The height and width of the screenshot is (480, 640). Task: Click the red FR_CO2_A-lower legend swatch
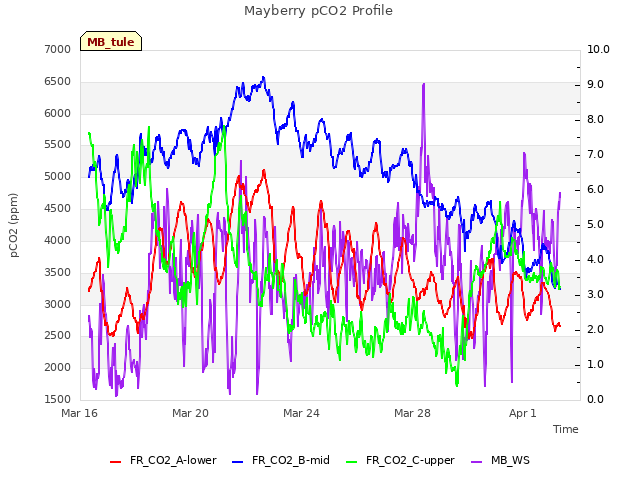116,462
